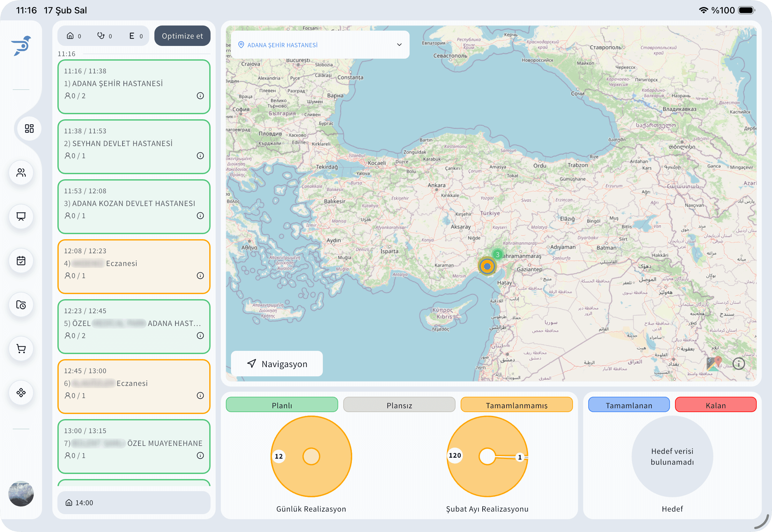Image resolution: width=772 pixels, height=532 pixels.
Task: Toggle the Tamamlanmamış legend filter
Action: (x=516, y=405)
